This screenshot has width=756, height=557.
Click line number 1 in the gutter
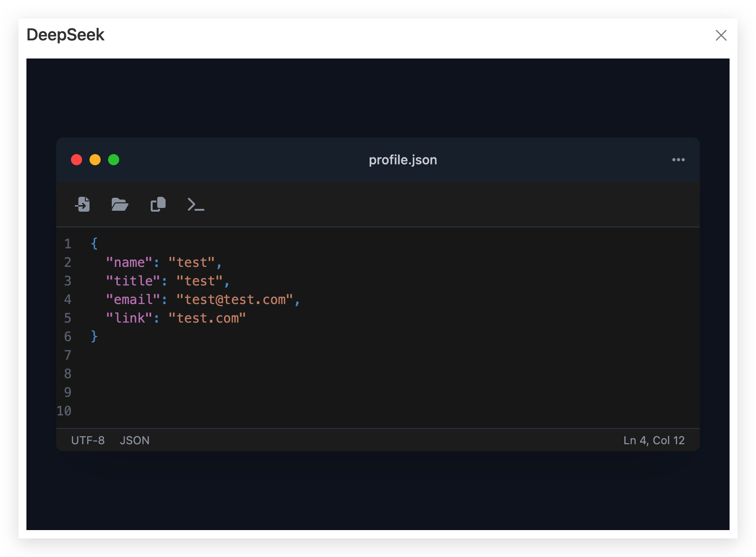(68, 244)
